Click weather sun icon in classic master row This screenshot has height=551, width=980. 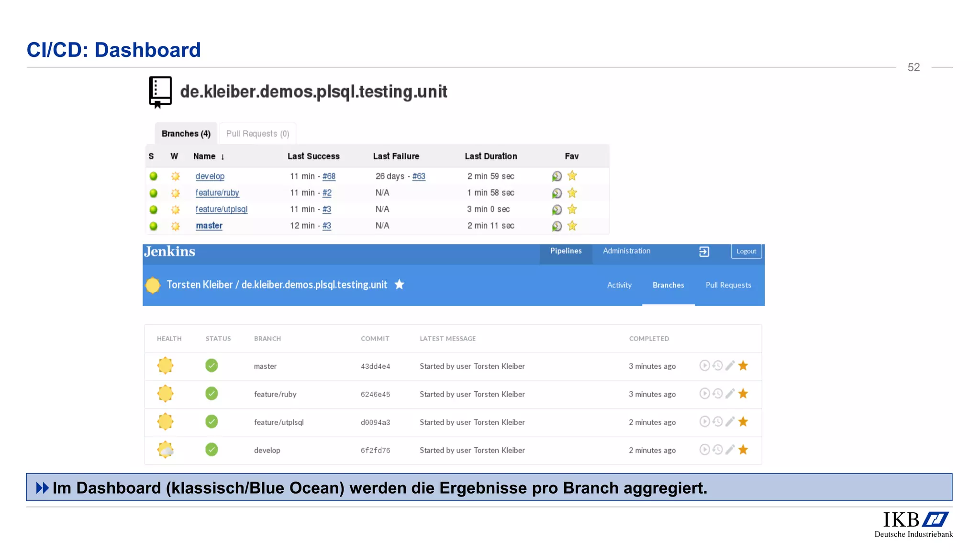pyautogui.click(x=176, y=226)
